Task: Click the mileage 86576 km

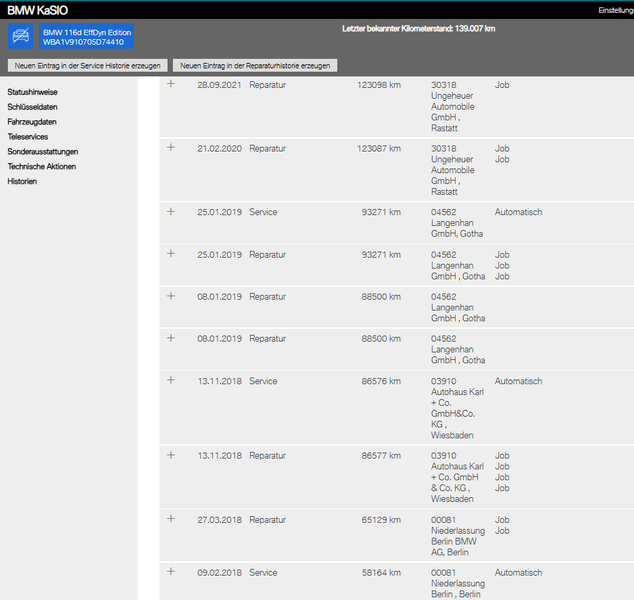Action: 381,381
